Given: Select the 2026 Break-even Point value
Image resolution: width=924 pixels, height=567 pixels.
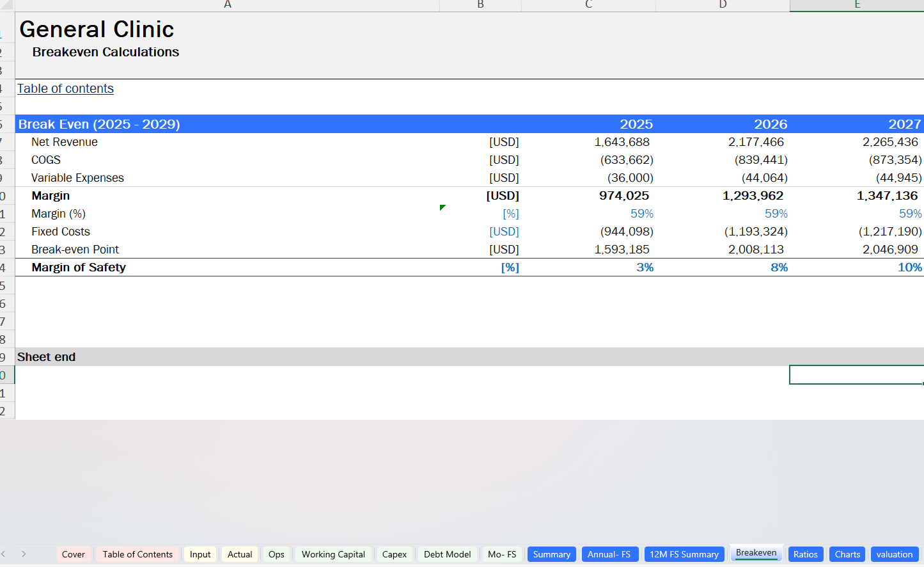Looking at the screenshot, I should point(756,250).
